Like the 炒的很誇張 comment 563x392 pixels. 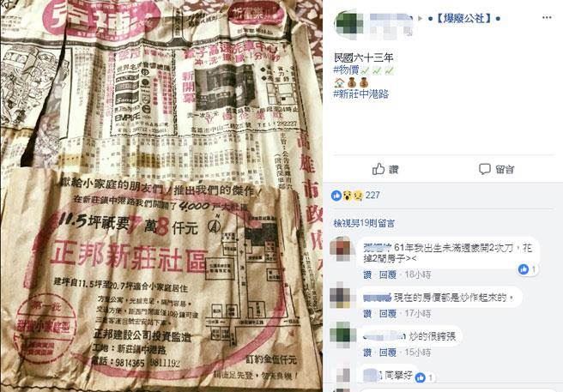tap(367, 353)
